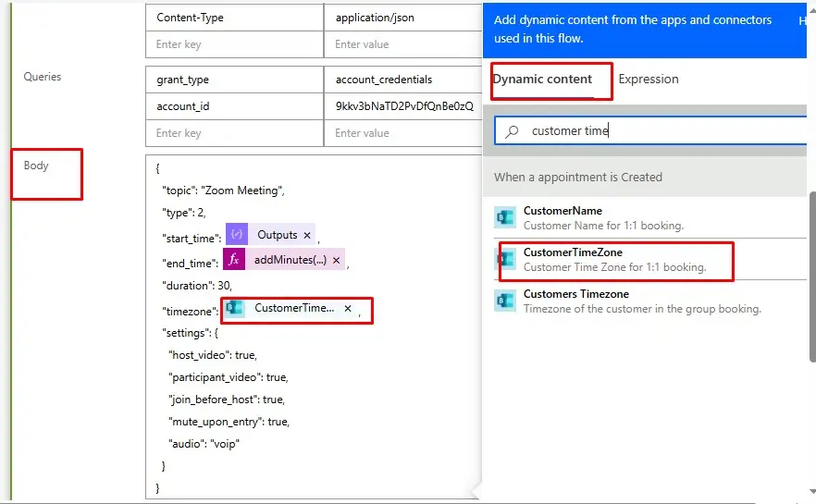The width and height of the screenshot is (816, 504).
Task: Click the CustomerTimeZone token Bookings icon
Action: (x=235, y=309)
